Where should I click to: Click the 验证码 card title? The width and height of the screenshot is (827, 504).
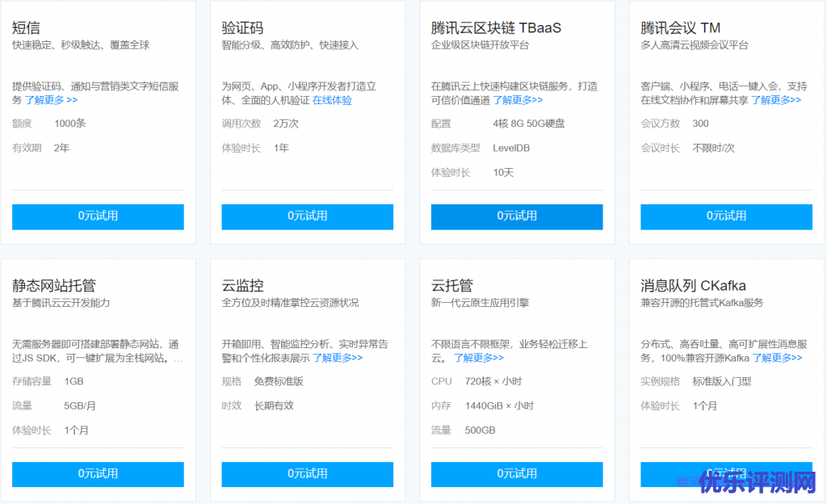(242, 28)
